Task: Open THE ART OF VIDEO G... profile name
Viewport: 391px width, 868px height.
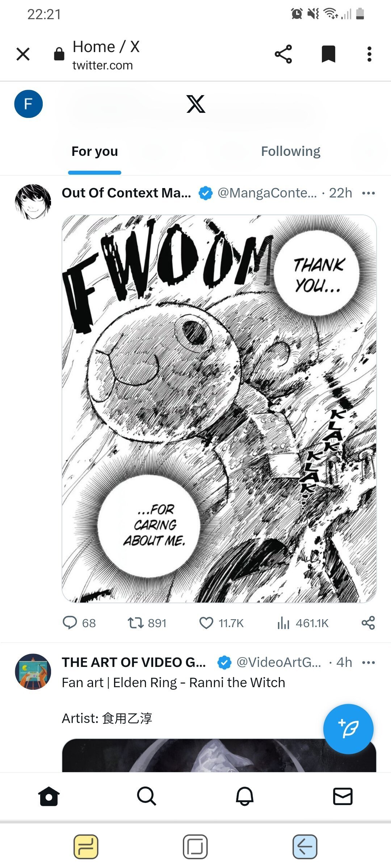Action: (x=134, y=662)
